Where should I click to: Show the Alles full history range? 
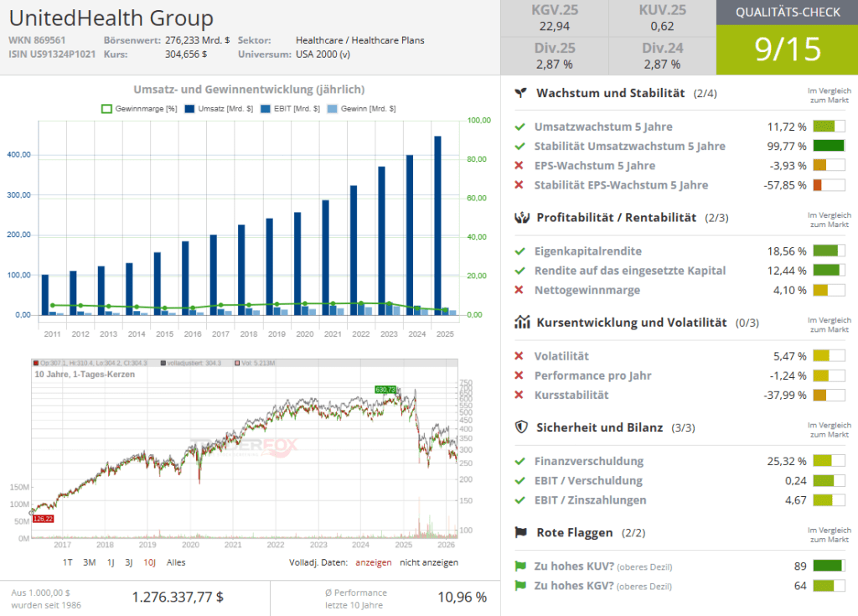pyautogui.click(x=176, y=562)
